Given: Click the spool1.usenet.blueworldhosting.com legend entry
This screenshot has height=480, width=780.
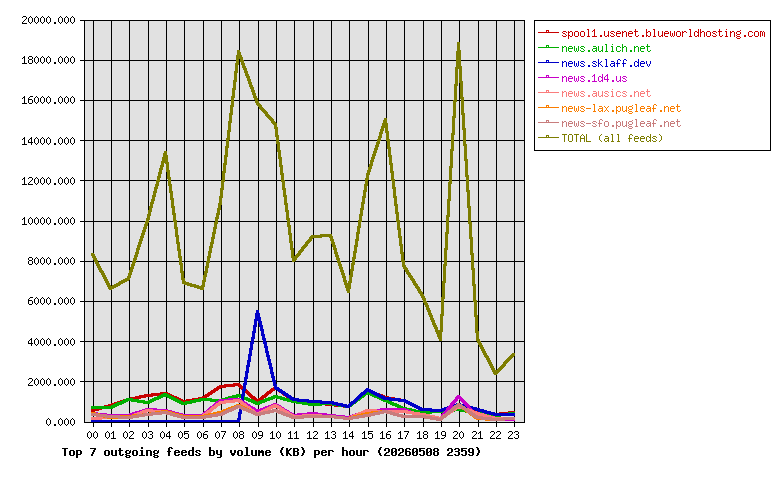Looking at the screenshot, I should point(651,33).
